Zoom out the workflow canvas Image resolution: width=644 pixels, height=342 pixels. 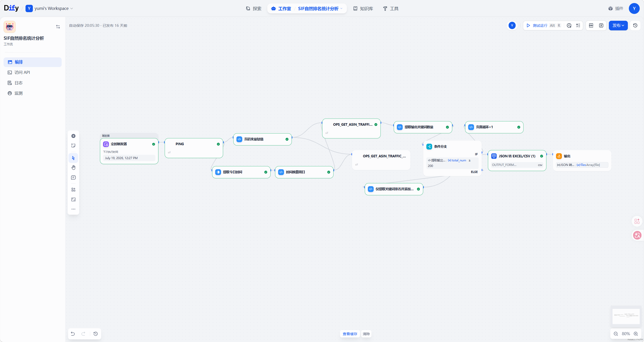click(616, 334)
